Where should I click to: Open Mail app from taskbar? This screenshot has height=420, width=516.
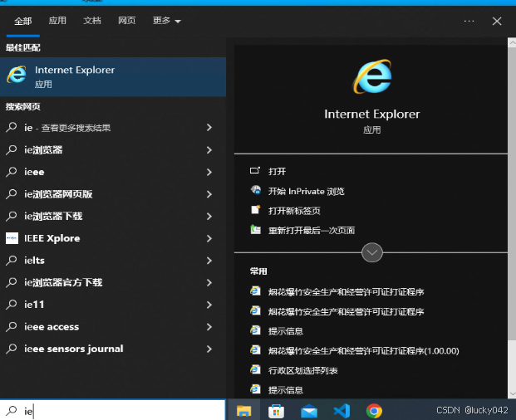pyautogui.click(x=309, y=411)
